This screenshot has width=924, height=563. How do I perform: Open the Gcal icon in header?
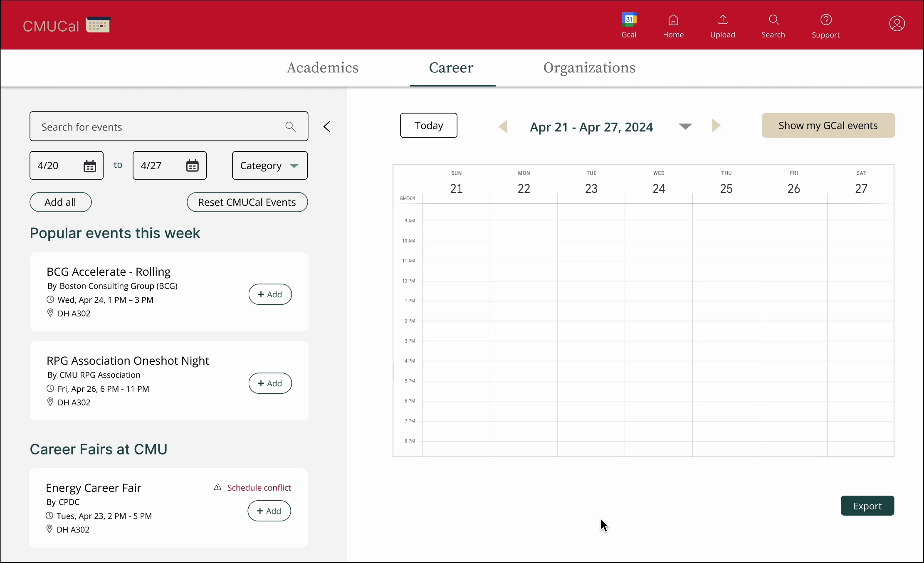tap(629, 25)
